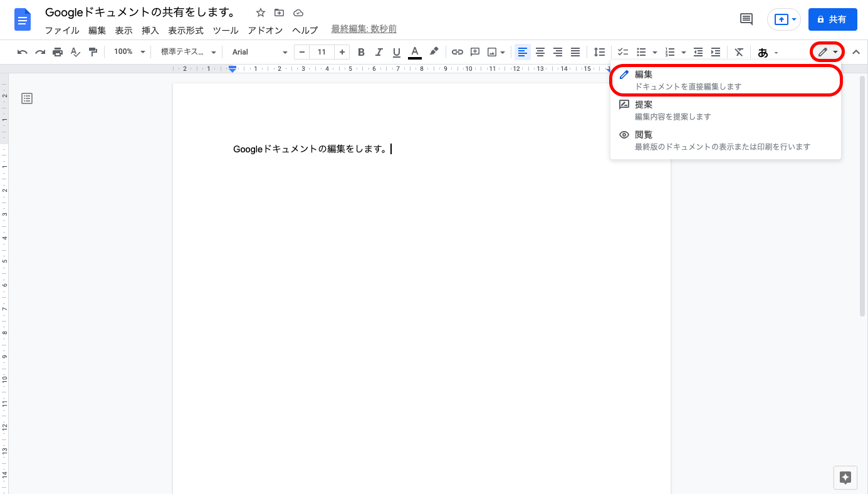Select the paint format tool
Image resolution: width=868 pixels, height=494 pixels.
[x=93, y=52]
